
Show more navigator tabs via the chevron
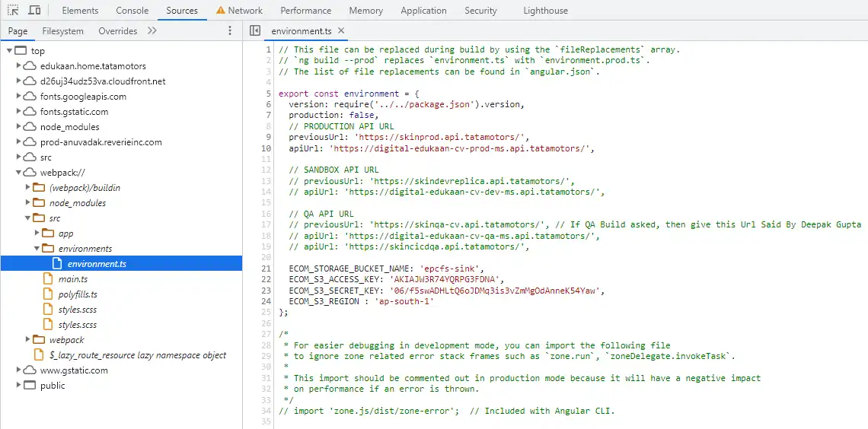152,31
